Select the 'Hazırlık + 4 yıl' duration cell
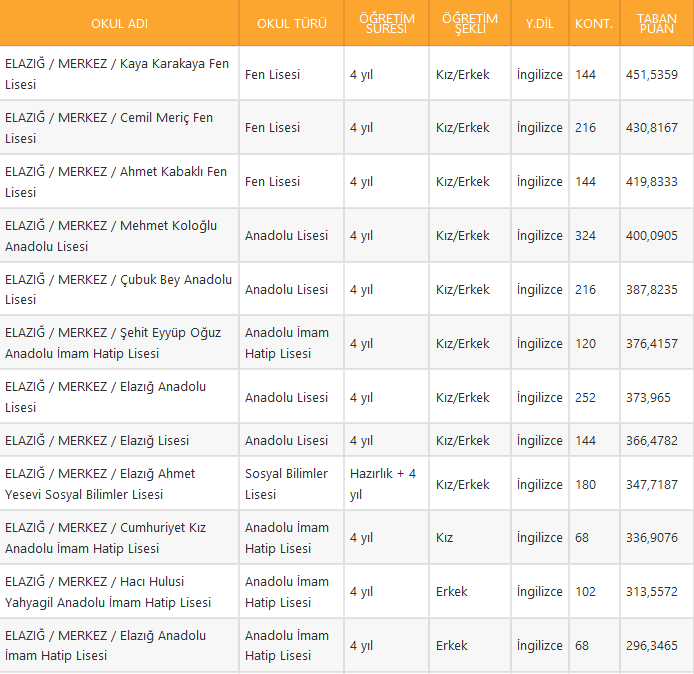The height and width of the screenshot is (674, 694). (383, 484)
